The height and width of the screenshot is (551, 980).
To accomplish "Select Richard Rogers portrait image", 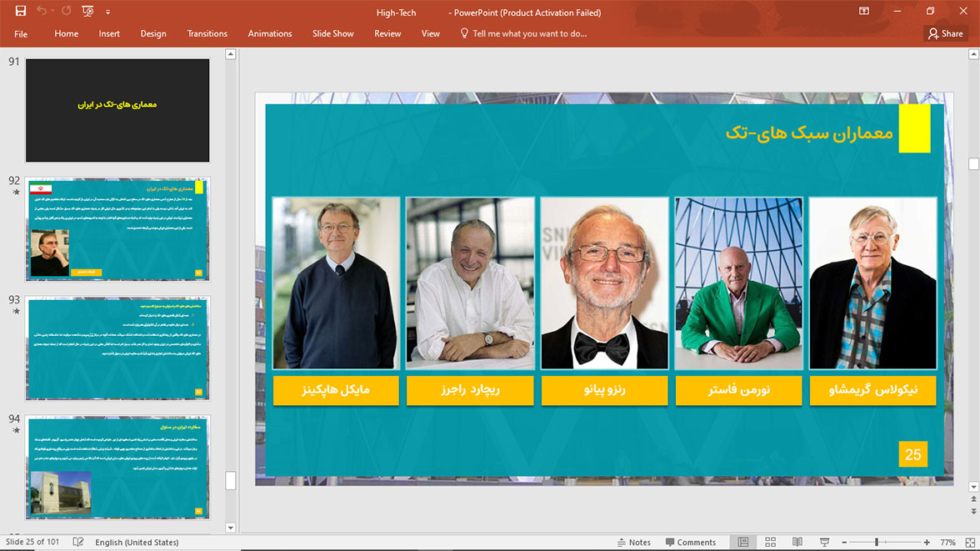I will coord(470,283).
